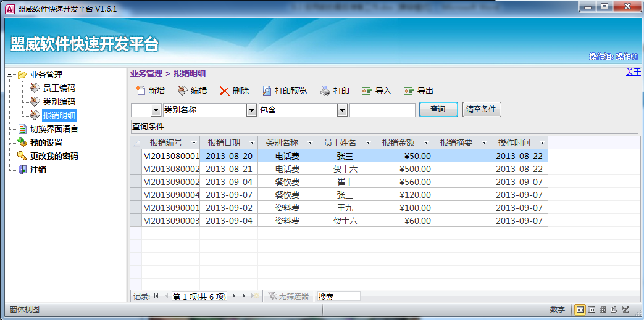Click the ¥500.00 amount cell
The width and height of the screenshot is (644, 320).
tap(403, 168)
